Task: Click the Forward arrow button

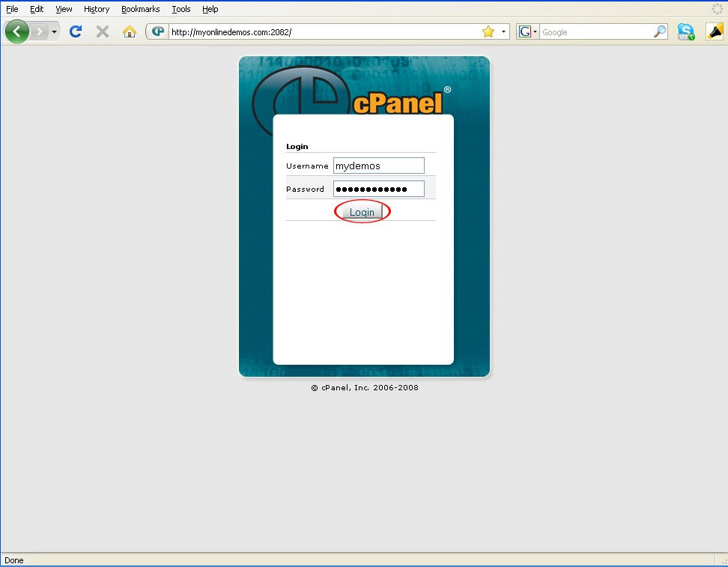Action: 40,31
